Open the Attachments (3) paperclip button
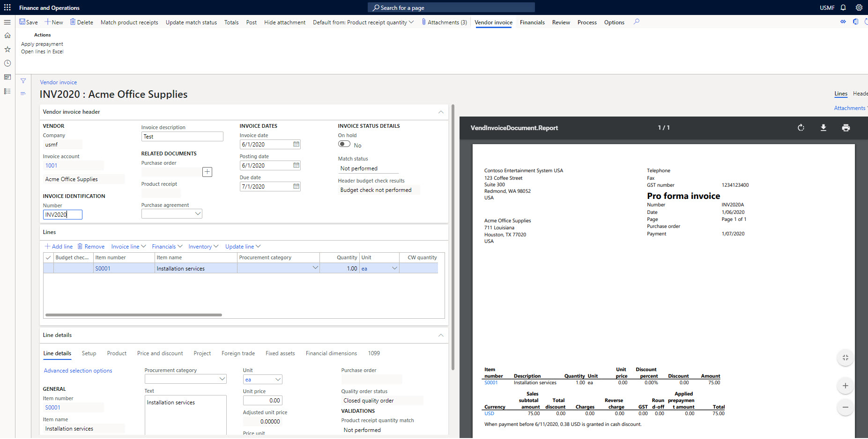Viewport: 868px width, 439px height. (444, 22)
